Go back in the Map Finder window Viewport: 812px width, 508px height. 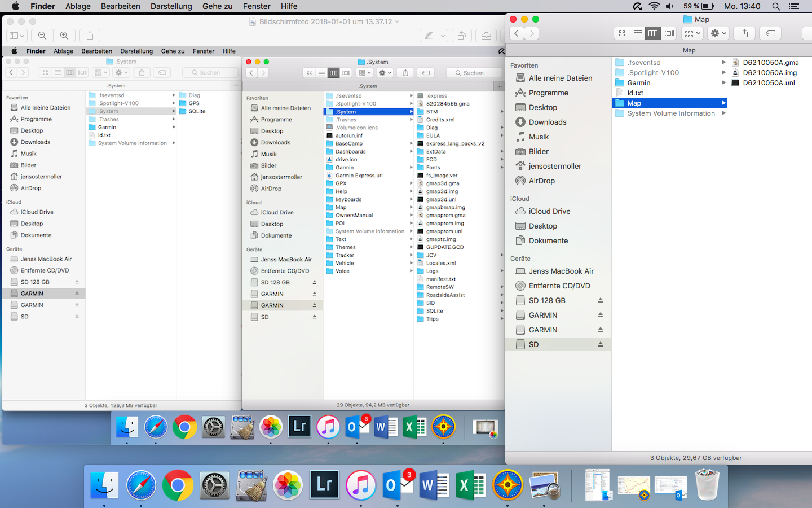coord(517,33)
